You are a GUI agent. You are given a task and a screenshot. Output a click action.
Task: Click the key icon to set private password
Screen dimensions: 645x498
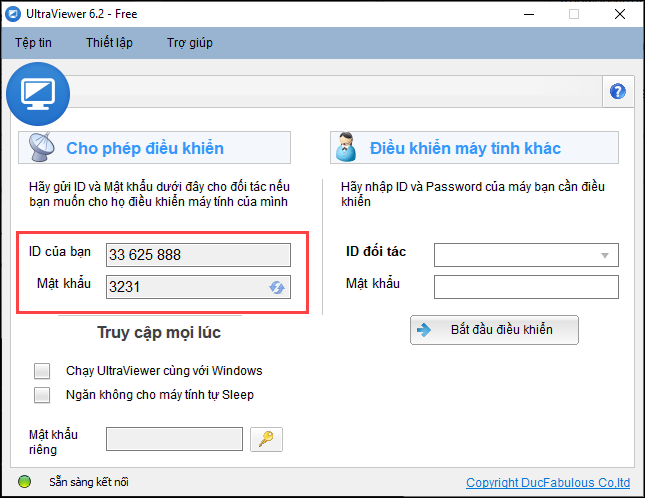click(x=266, y=439)
